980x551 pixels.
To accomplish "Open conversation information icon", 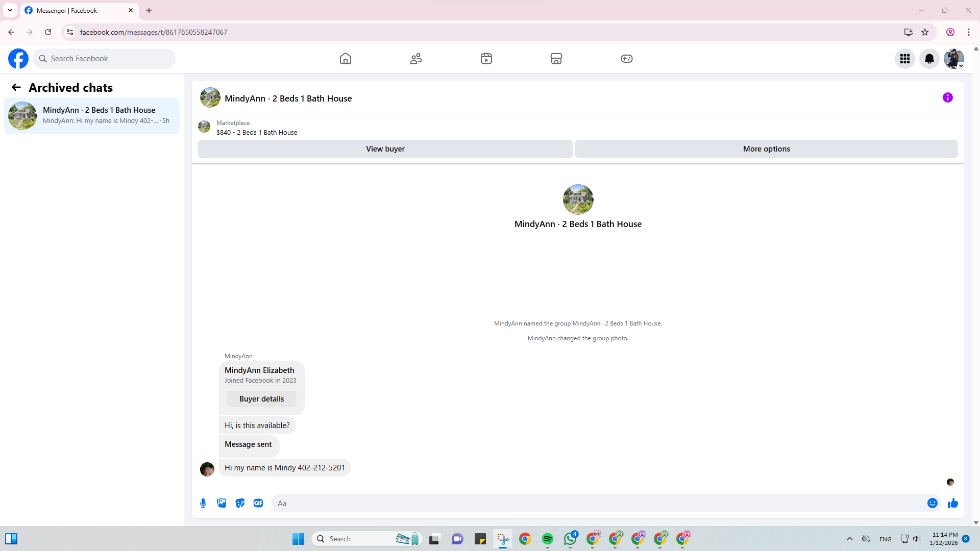I will 947,97.
